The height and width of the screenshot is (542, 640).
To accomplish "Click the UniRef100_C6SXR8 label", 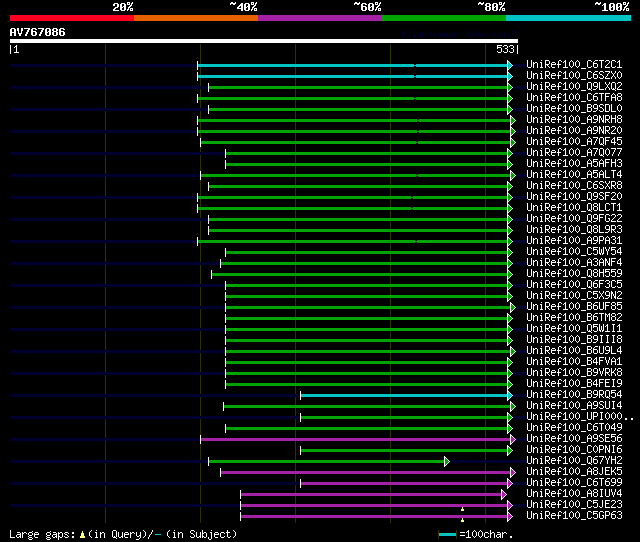I will point(574,186).
